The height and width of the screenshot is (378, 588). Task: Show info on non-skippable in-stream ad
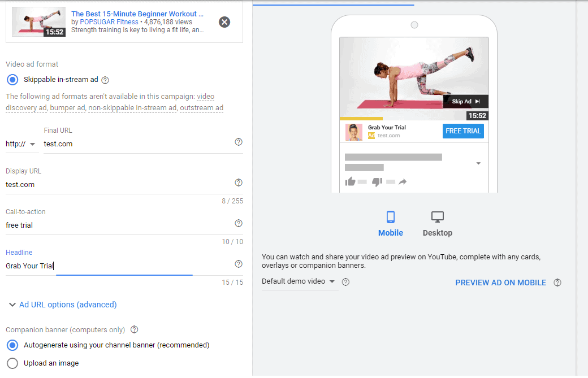[132, 107]
